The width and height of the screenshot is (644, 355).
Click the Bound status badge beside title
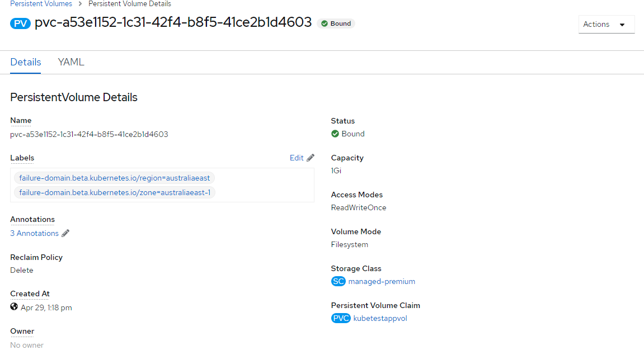coord(336,23)
